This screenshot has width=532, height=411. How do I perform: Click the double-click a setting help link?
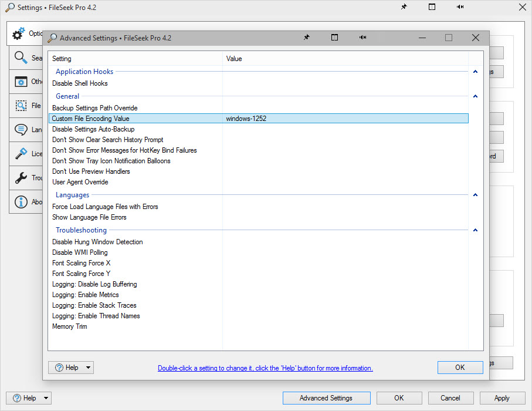pyautogui.click(x=265, y=368)
